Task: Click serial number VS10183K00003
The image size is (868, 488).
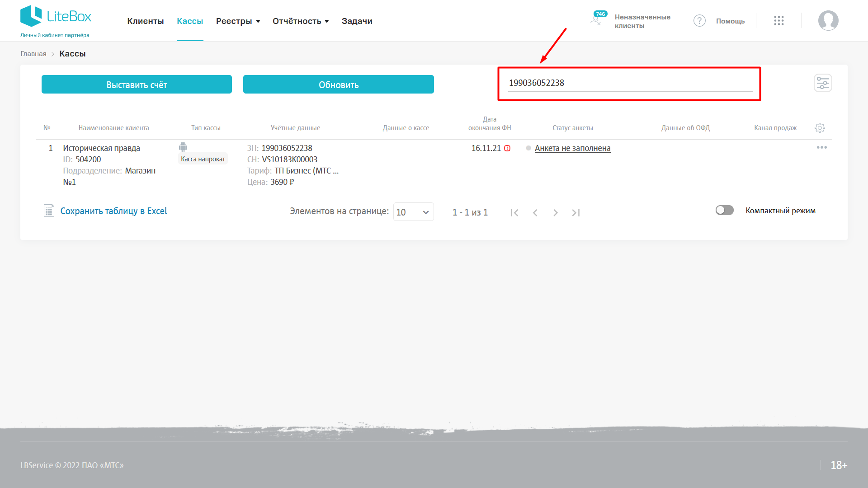Action: tap(289, 160)
